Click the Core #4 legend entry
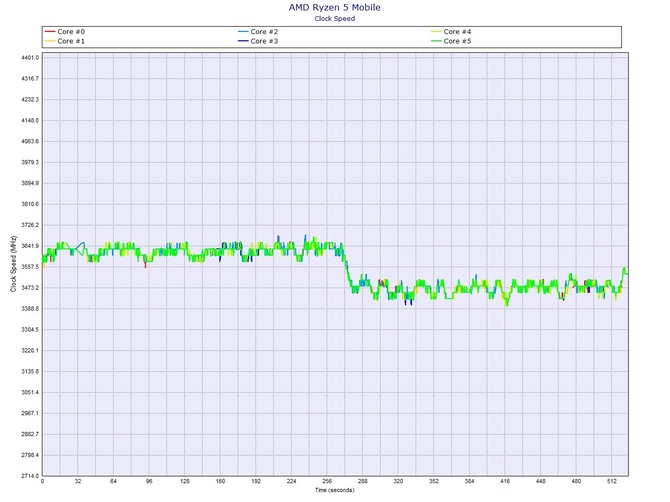The height and width of the screenshot is (502, 670). 451,32
